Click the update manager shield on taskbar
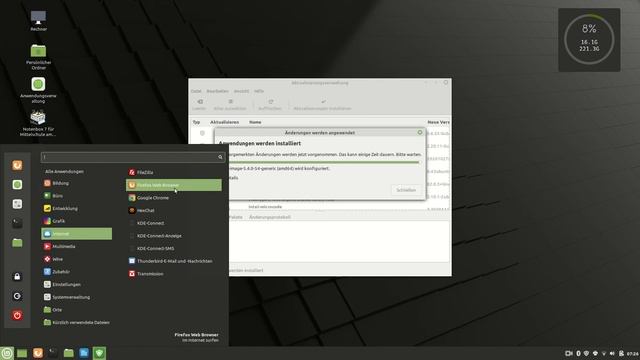This screenshot has width=640, height=360. [100, 353]
